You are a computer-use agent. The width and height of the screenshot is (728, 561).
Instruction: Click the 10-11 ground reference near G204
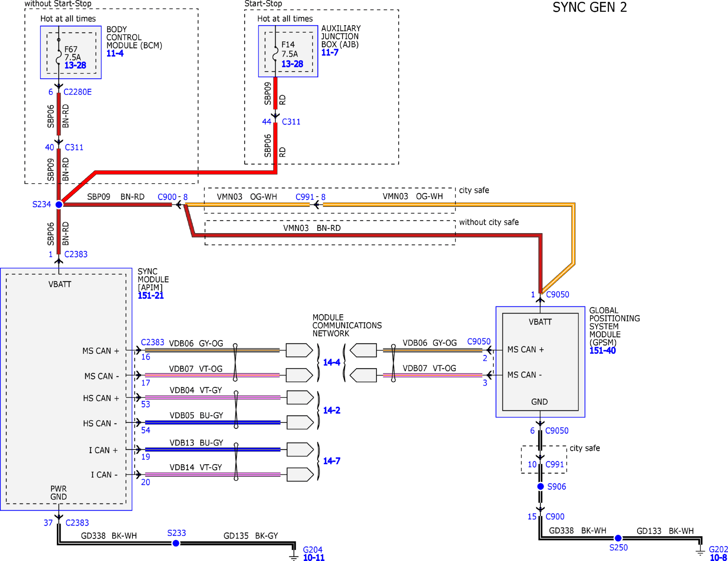(314, 558)
